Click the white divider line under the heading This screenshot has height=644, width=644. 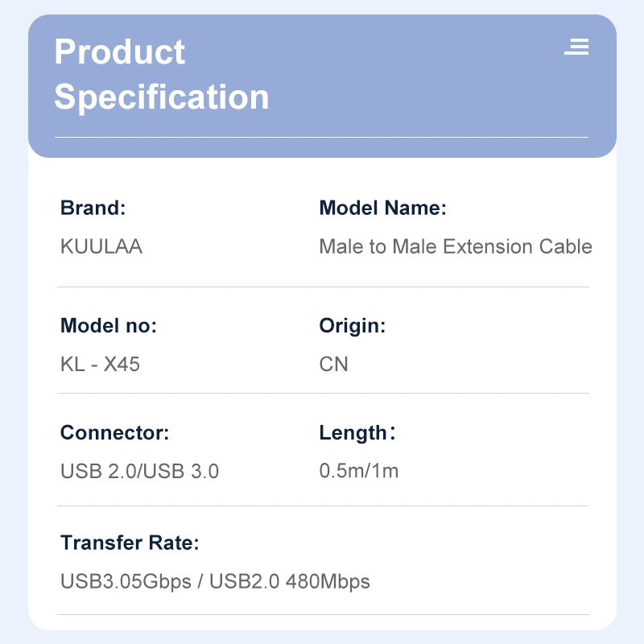(x=322, y=137)
